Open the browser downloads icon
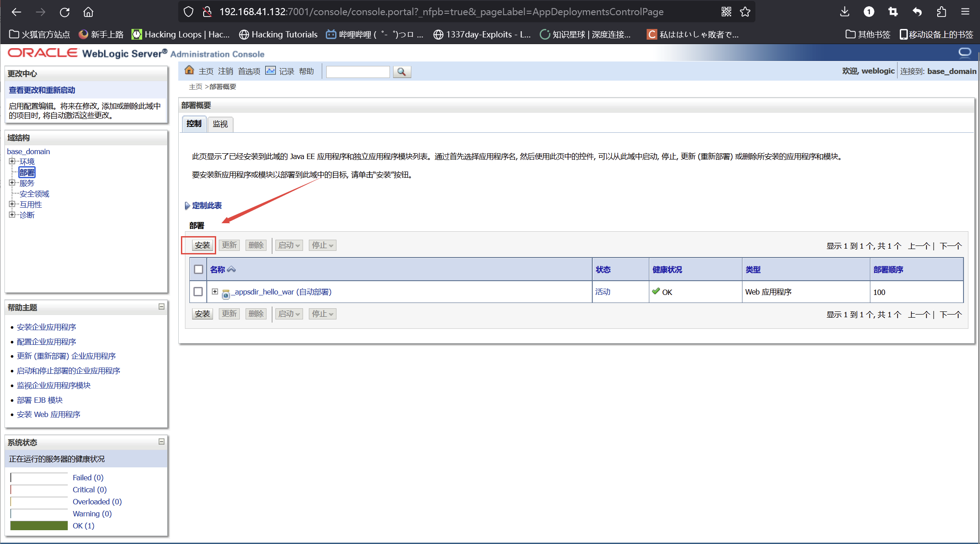980x544 pixels. click(x=845, y=12)
